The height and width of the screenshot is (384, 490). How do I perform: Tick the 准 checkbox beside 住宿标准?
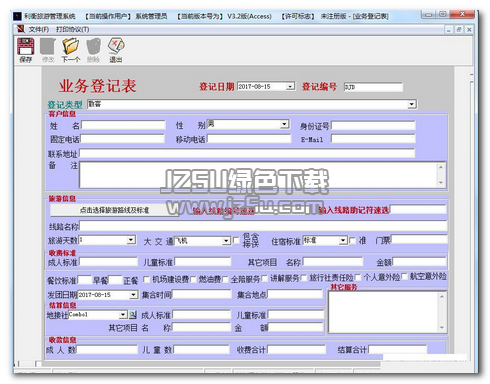352,240
